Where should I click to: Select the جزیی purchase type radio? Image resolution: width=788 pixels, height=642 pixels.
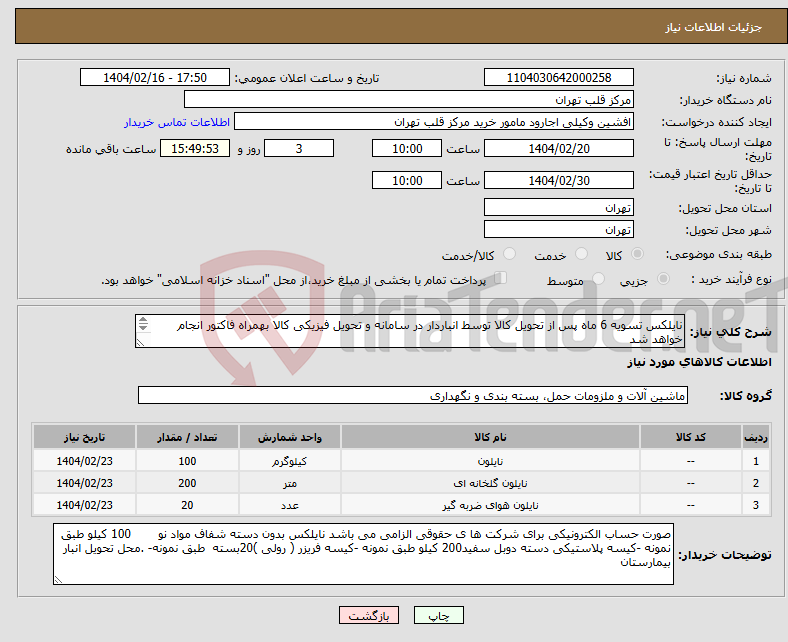663,278
